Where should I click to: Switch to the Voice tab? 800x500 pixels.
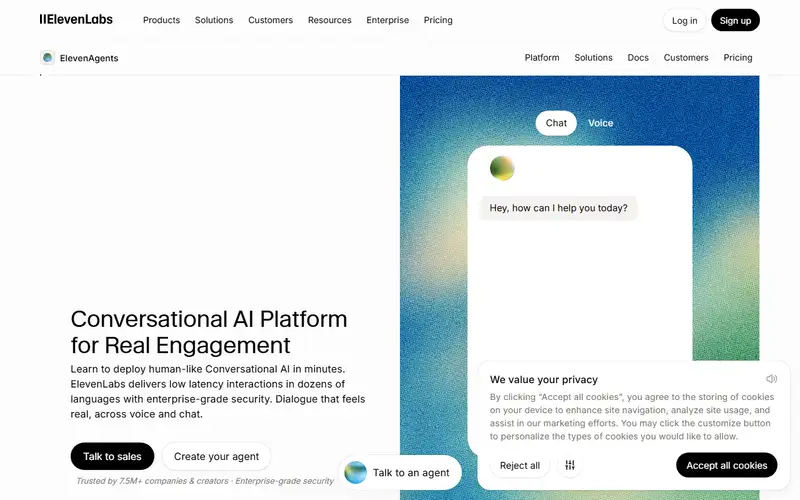[601, 123]
